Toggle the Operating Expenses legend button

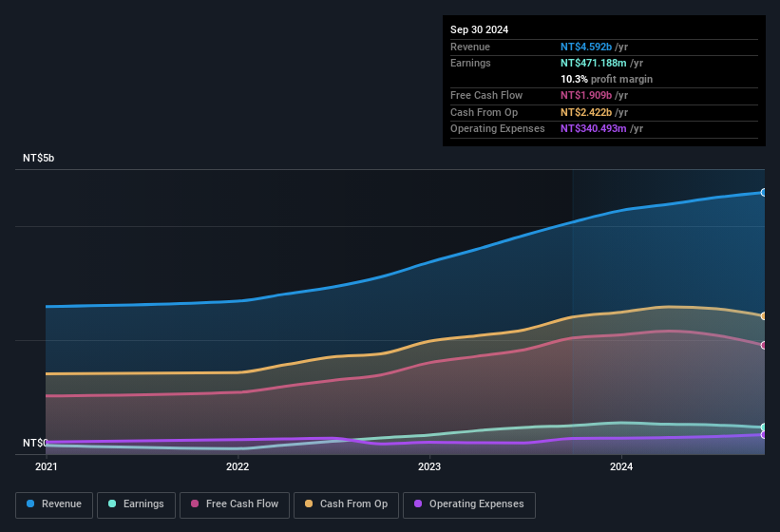point(468,504)
